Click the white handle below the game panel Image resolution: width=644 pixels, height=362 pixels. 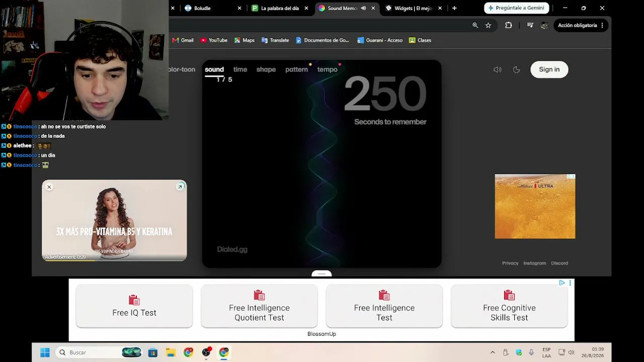tap(321, 274)
